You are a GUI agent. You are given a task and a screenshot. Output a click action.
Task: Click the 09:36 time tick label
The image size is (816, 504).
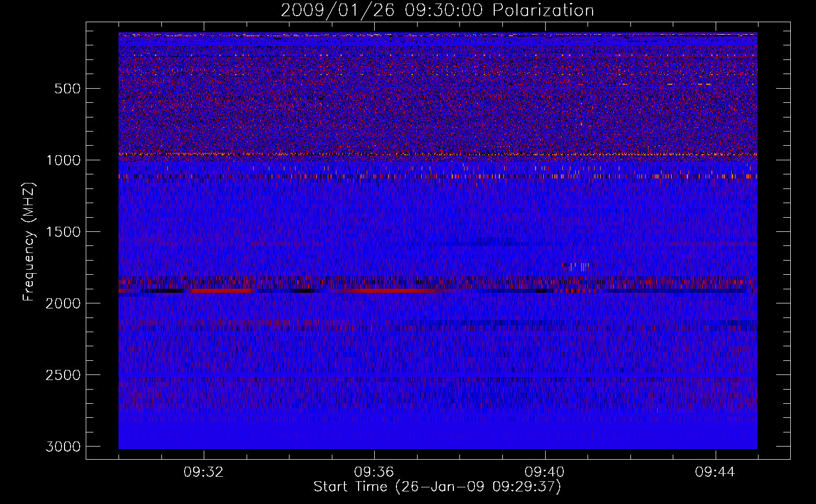coord(374,472)
